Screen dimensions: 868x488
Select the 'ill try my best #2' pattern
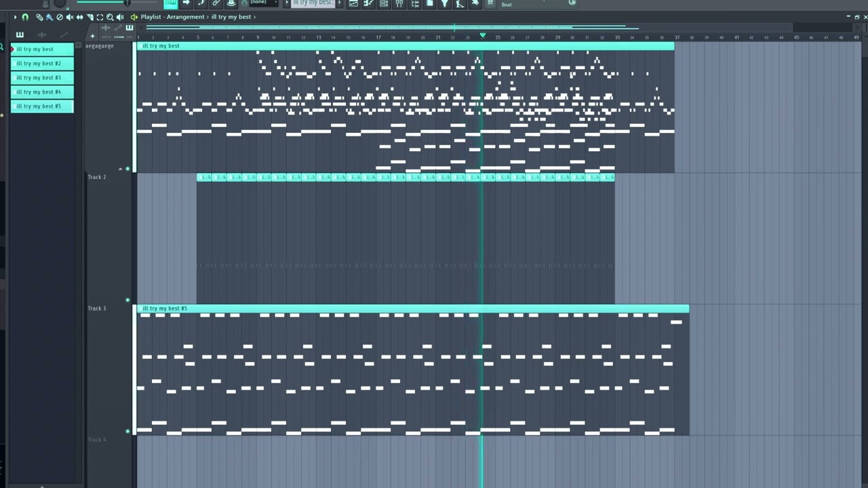coord(42,64)
